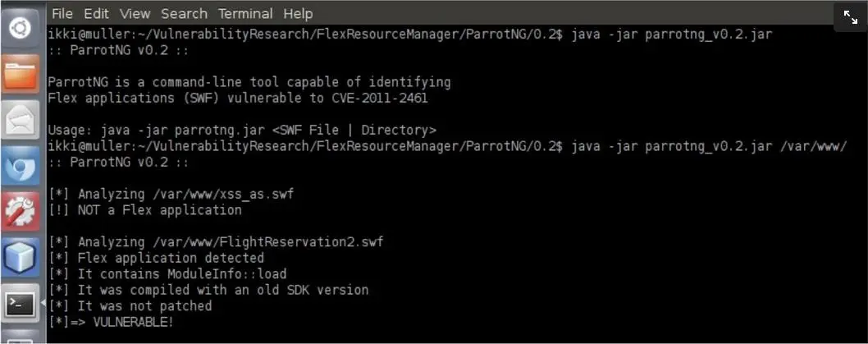Click the 'It was not patched' line
This screenshot has height=344, width=868.
pyautogui.click(x=144, y=305)
